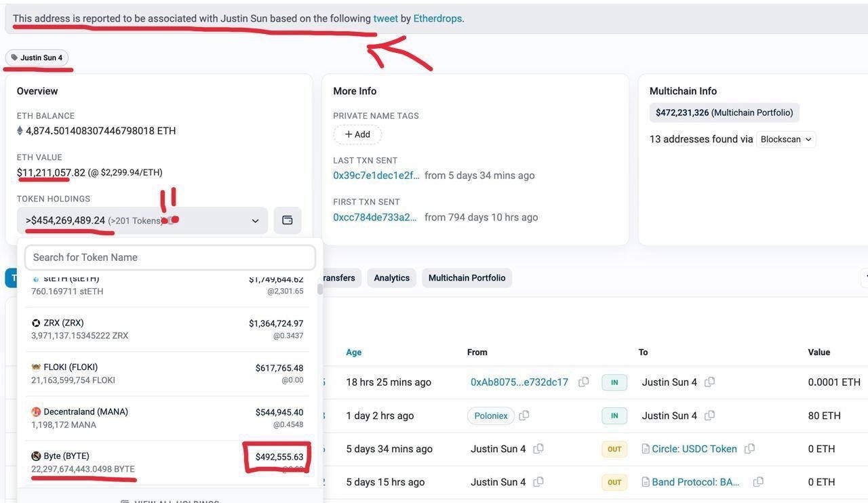
Task: Click the ZRX token icon
Action: (x=36, y=323)
